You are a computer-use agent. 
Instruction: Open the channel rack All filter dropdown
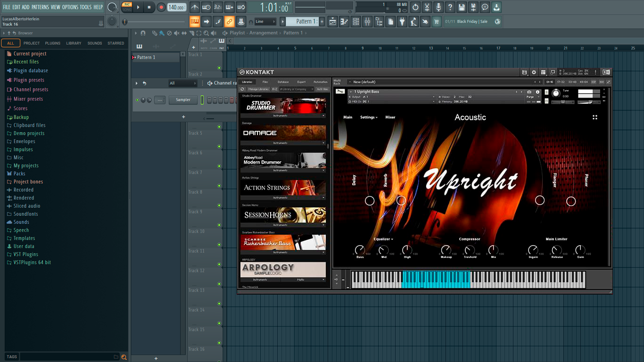click(x=183, y=83)
